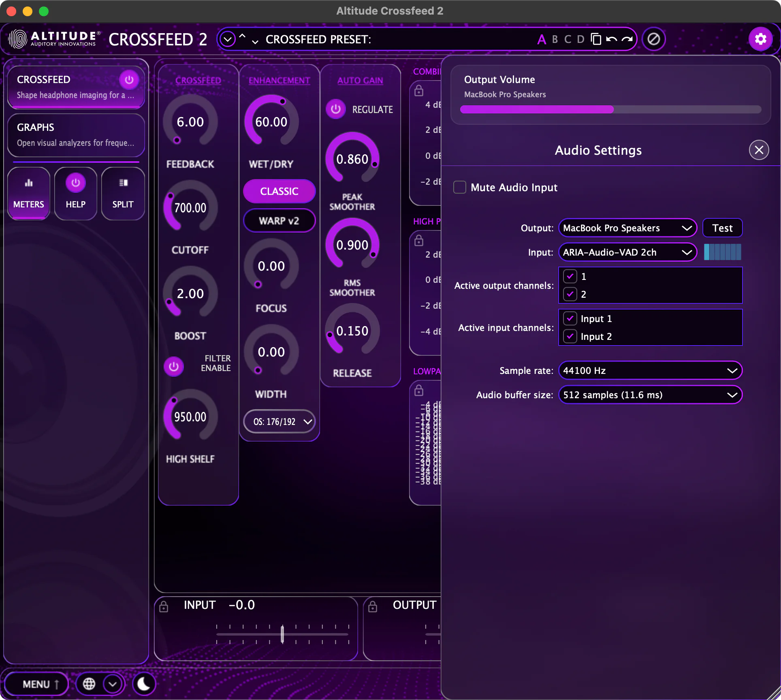Select the METERS tab

tap(29, 194)
